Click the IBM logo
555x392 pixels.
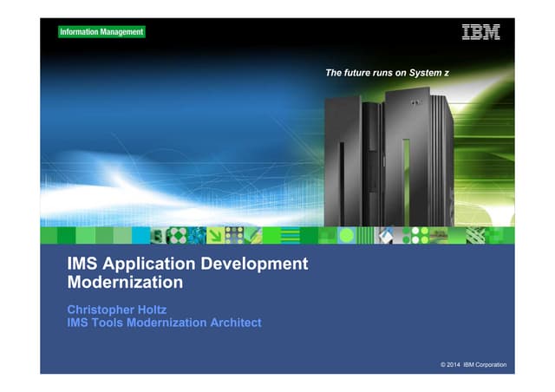point(480,33)
